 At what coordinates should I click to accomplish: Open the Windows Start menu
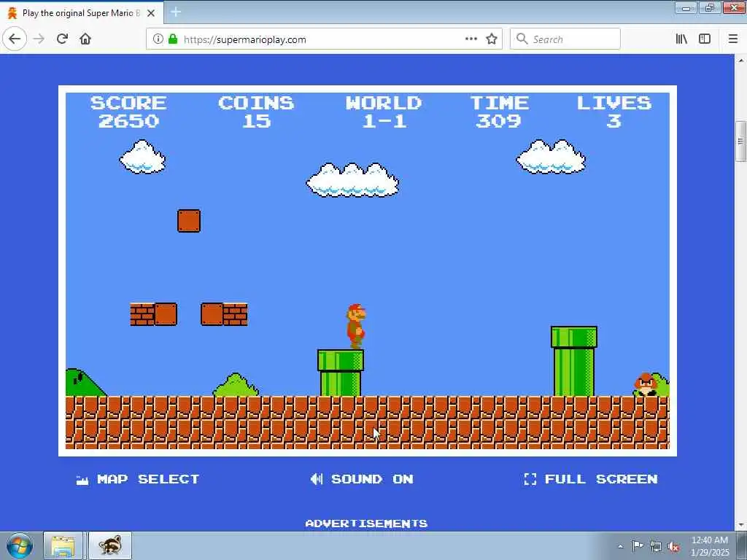[19, 545]
